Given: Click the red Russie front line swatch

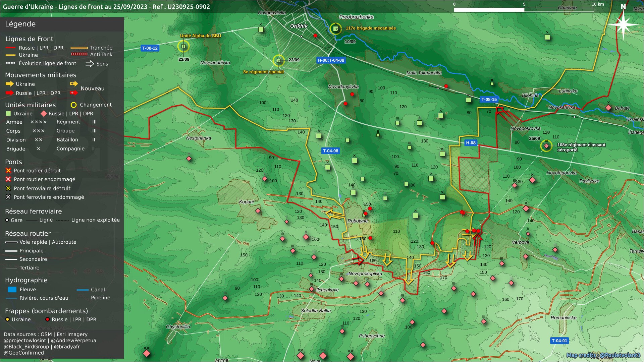Looking at the screenshot, I should [x=11, y=48].
